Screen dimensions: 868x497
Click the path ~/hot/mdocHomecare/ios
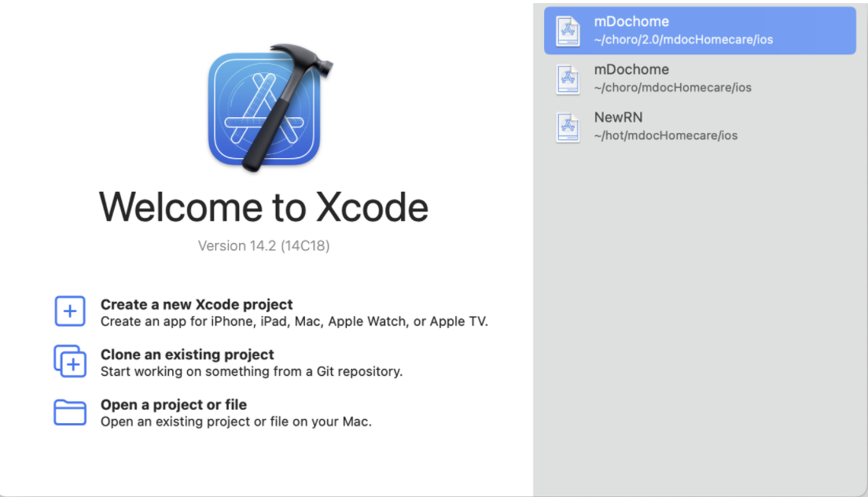(x=665, y=135)
